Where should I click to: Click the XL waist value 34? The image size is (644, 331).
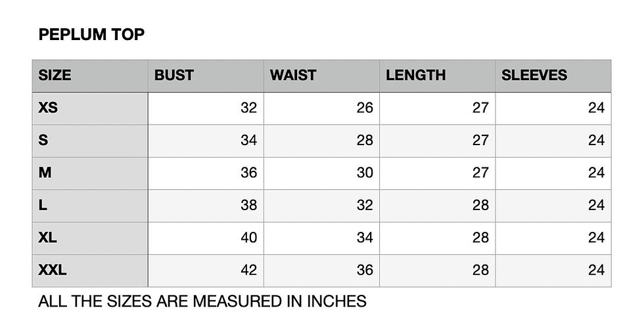pyautogui.click(x=365, y=237)
